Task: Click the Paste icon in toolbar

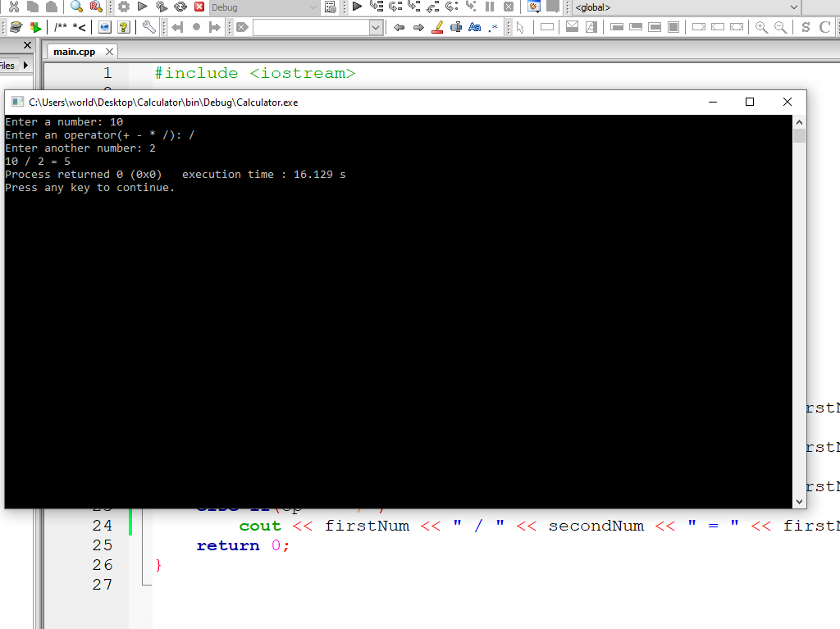Action: 52,7
